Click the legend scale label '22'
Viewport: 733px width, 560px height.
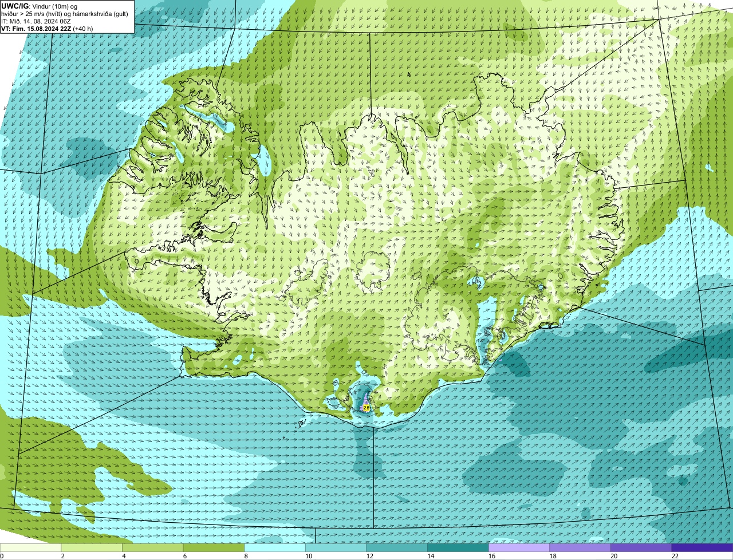[675, 556]
